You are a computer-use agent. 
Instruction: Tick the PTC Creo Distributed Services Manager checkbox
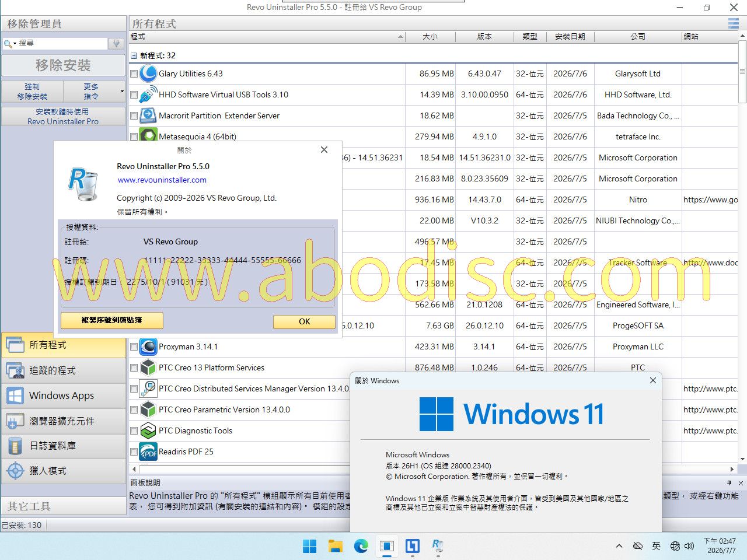[134, 389]
